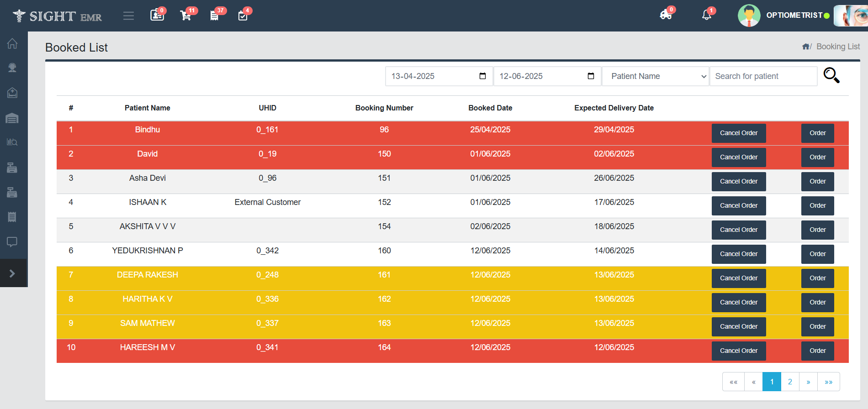
Task: Place order for HAREESH M V
Action: [x=817, y=351]
